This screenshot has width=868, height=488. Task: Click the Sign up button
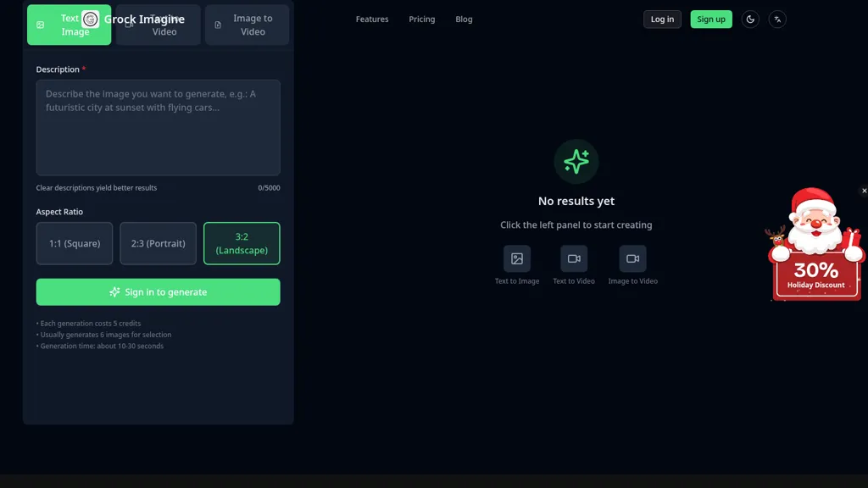711,19
